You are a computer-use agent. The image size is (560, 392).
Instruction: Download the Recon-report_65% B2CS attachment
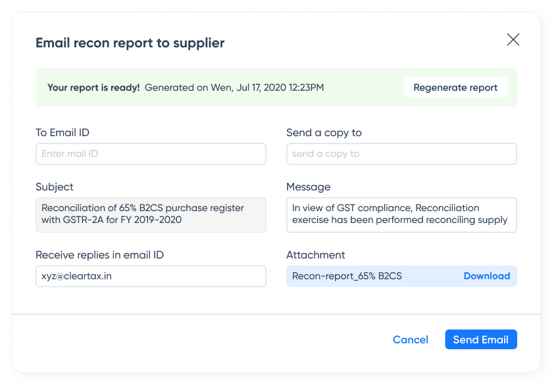[x=487, y=276]
